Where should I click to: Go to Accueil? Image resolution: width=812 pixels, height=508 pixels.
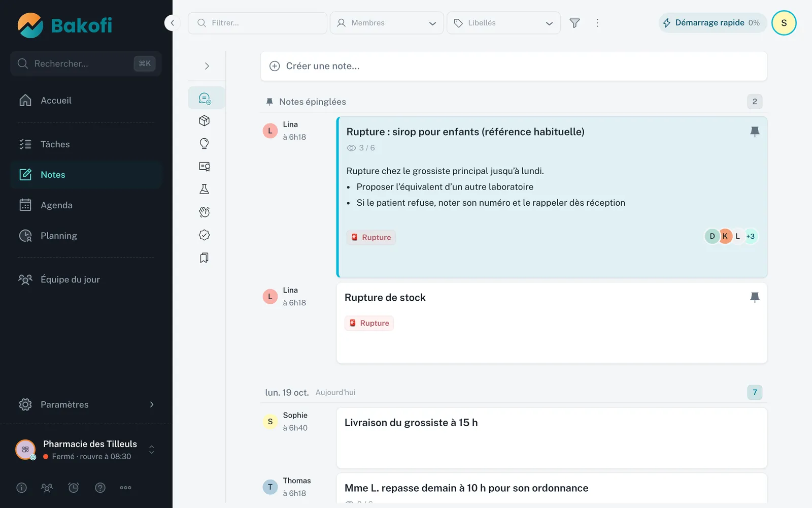click(x=86, y=100)
